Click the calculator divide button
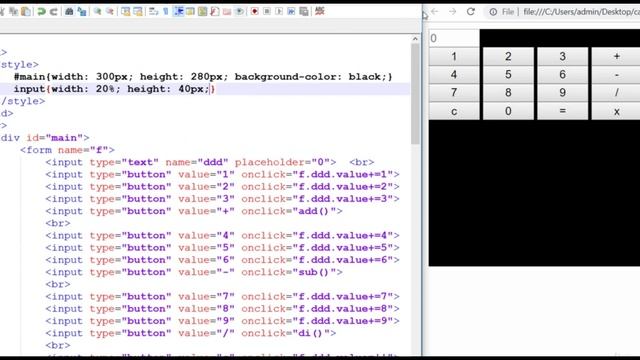The height and width of the screenshot is (360, 640). coord(616,93)
